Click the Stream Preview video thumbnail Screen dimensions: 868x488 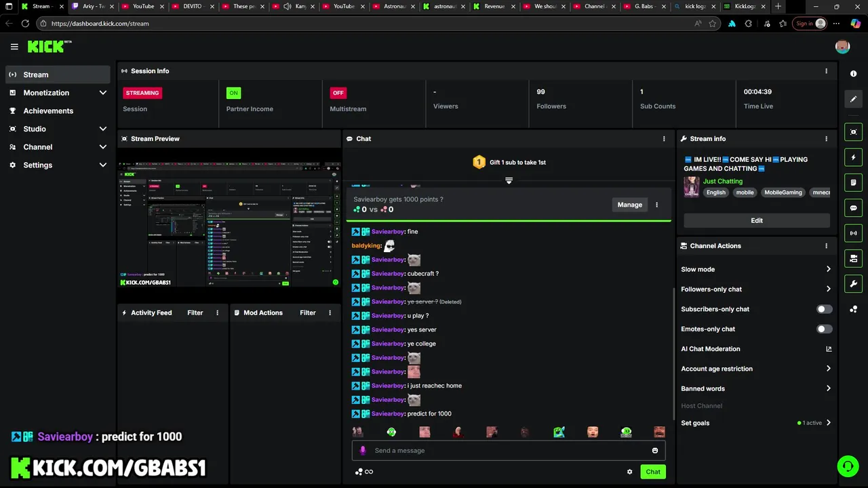click(x=229, y=224)
